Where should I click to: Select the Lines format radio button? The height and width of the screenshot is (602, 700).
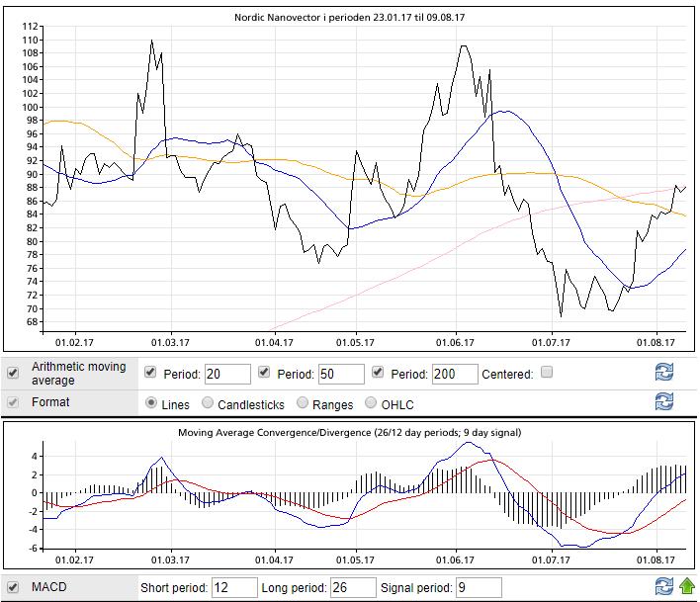pos(151,403)
